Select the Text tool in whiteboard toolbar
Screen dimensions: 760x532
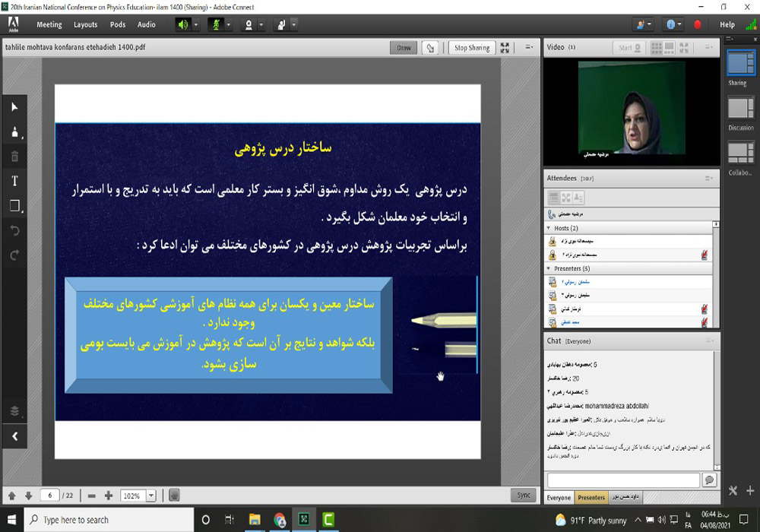[x=14, y=181]
